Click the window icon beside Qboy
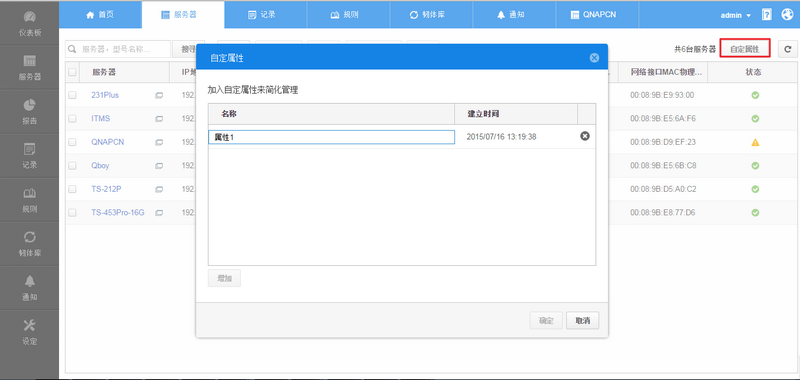This screenshot has height=380, width=800. click(x=159, y=166)
